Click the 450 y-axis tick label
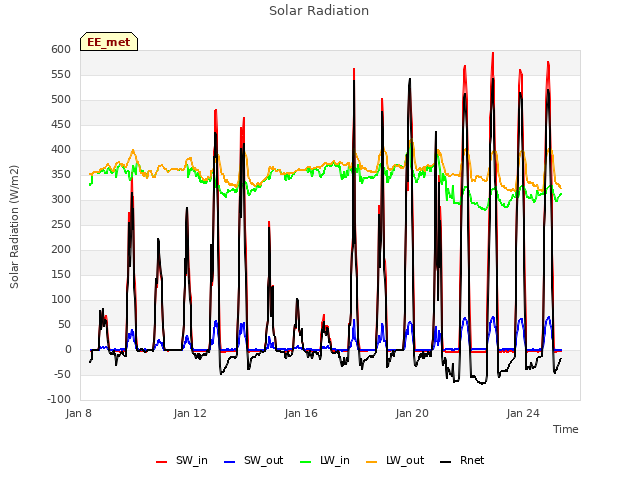 coord(61,125)
